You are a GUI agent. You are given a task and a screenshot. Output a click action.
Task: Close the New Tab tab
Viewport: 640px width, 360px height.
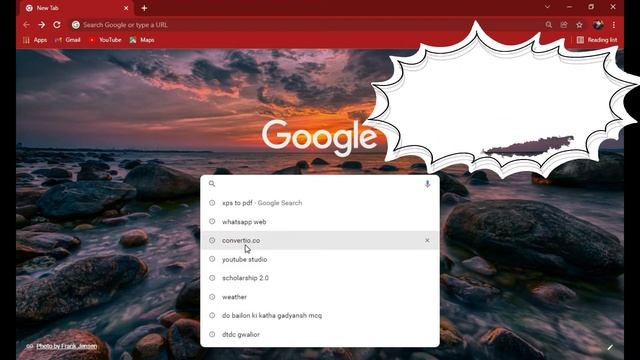(x=126, y=8)
